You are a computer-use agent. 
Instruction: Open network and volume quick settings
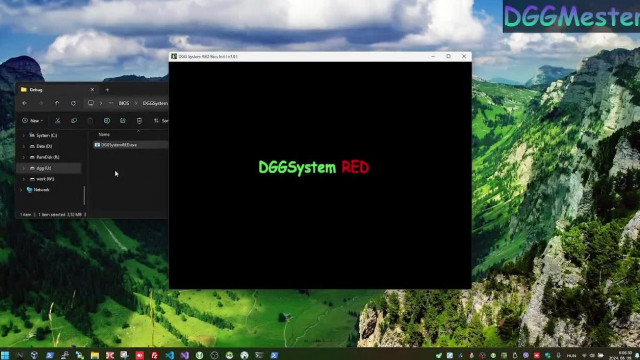coord(592,356)
